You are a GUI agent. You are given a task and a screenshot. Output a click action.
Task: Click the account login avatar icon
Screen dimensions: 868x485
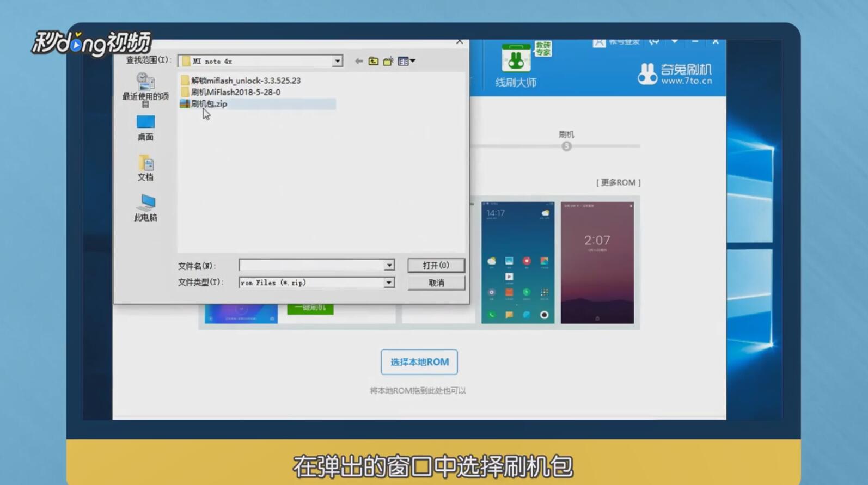[x=599, y=42]
